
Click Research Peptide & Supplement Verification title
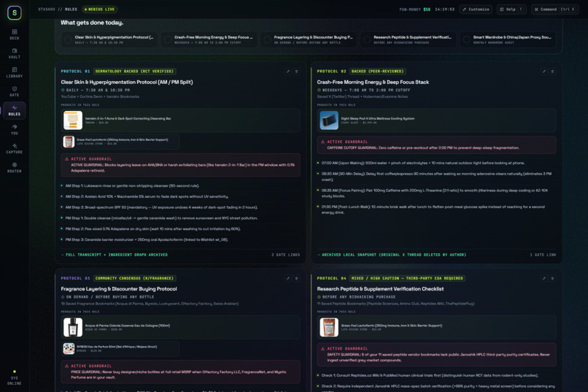[x=380, y=289]
